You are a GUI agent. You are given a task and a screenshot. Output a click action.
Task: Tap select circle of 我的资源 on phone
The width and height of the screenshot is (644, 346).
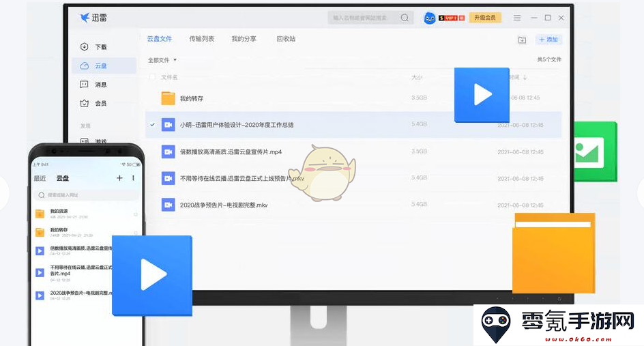(x=136, y=214)
